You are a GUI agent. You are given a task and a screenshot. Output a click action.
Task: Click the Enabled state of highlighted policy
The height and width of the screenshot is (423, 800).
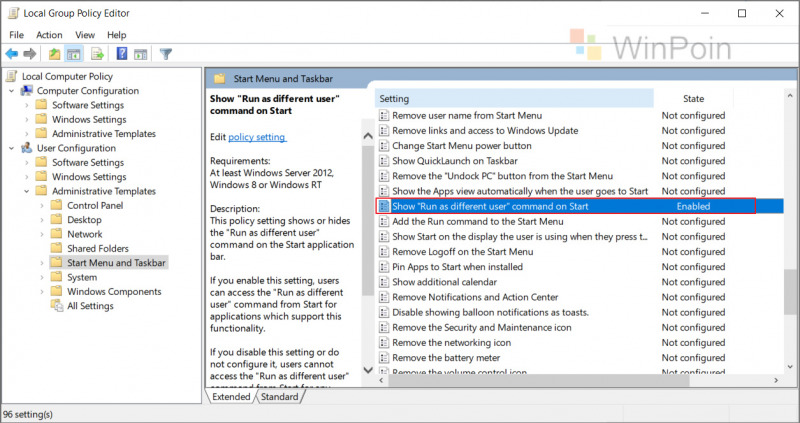coord(693,206)
